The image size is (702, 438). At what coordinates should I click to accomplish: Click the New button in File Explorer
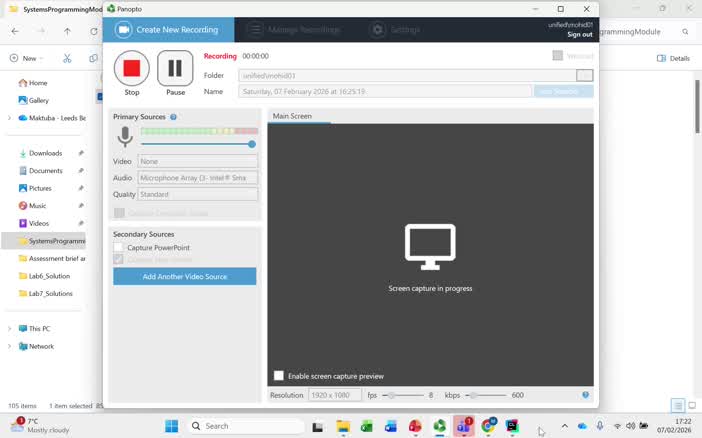tap(27, 58)
